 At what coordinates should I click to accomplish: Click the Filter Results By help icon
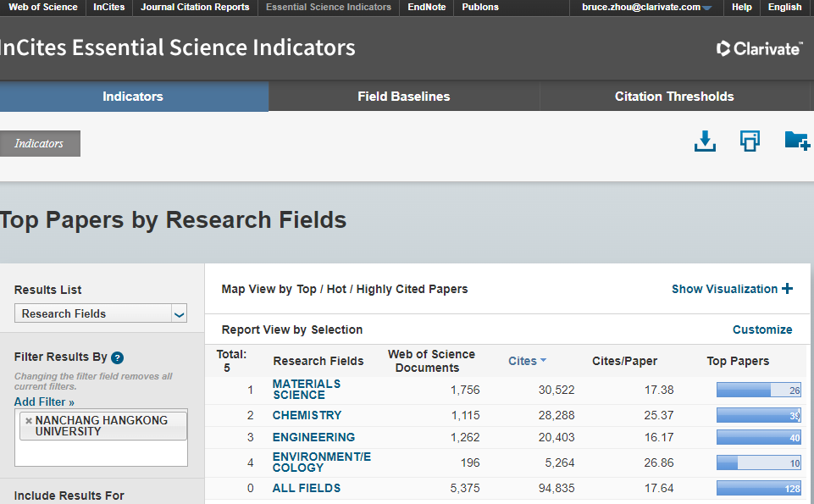click(x=118, y=357)
